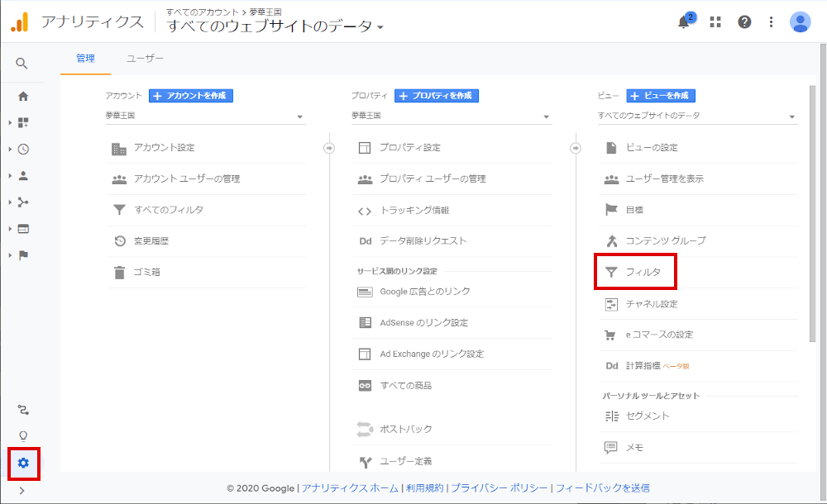The height and width of the screenshot is (504, 827).
Task: Click the アカウントを作成 button
Action: coord(191,96)
